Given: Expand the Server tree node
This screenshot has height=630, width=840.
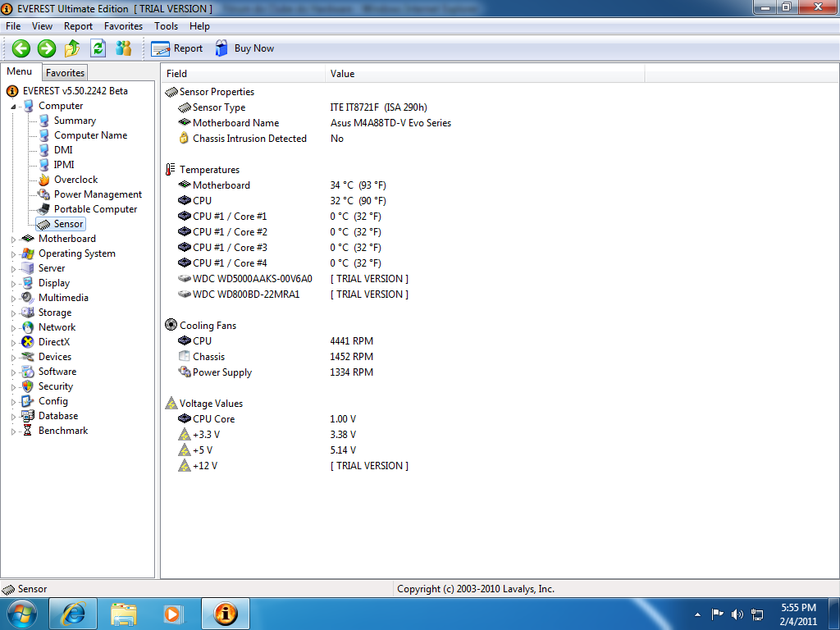Looking at the screenshot, I should (13, 269).
